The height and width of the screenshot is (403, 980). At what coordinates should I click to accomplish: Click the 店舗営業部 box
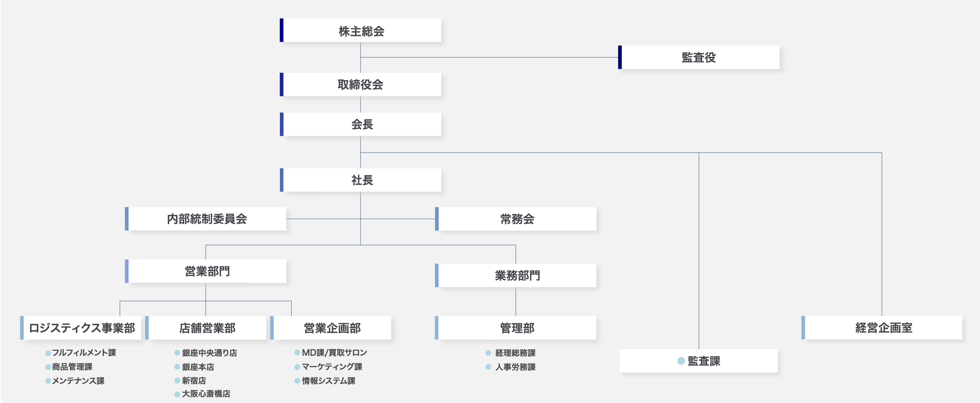click(206, 328)
